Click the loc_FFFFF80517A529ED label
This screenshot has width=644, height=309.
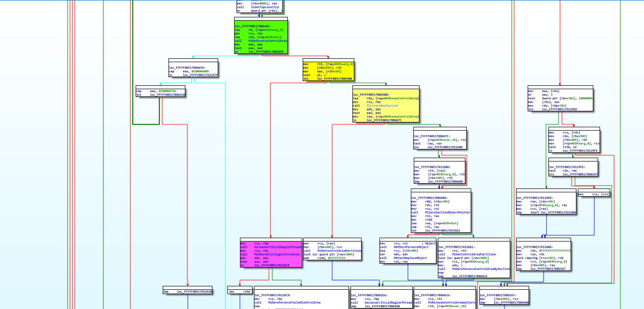coord(535,198)
